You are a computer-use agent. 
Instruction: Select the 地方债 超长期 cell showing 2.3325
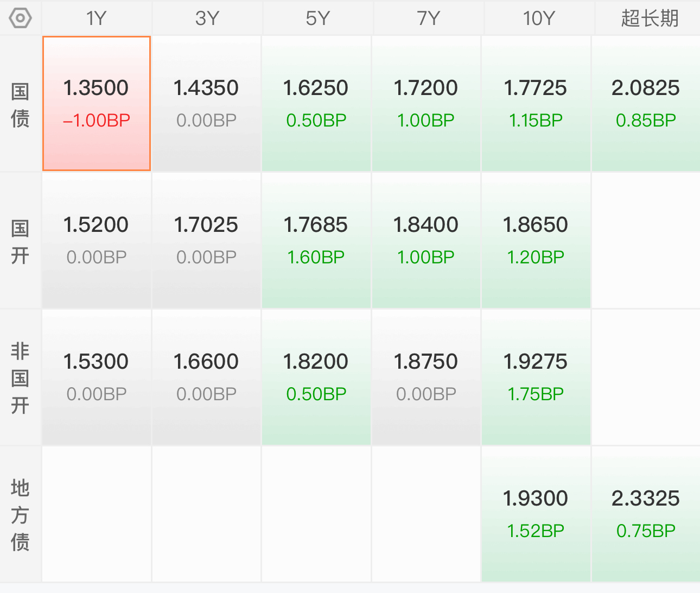[x=646, y=514]
